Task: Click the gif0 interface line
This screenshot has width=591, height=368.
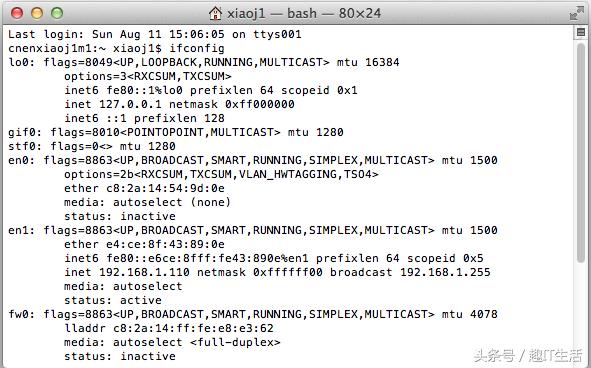Action: [176, 132]
